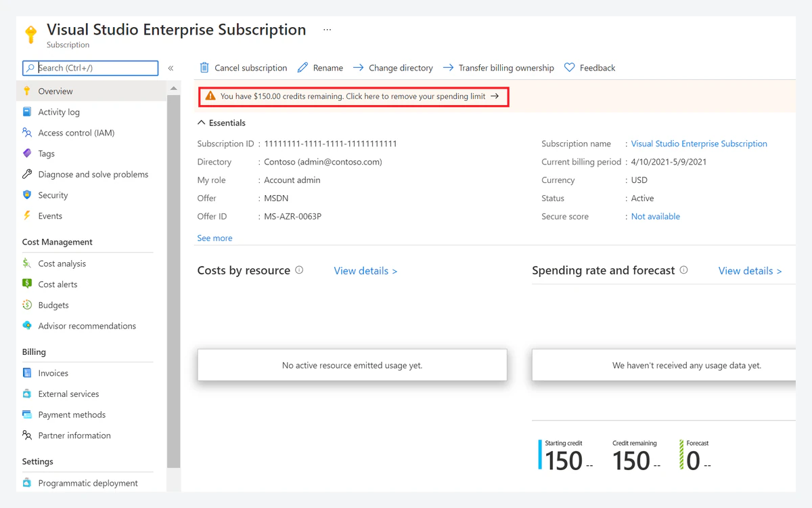This screenshot has height=508, width=812.
Task: Click View details for Spending rate and forecast
Action: click(x=750, y=270)
